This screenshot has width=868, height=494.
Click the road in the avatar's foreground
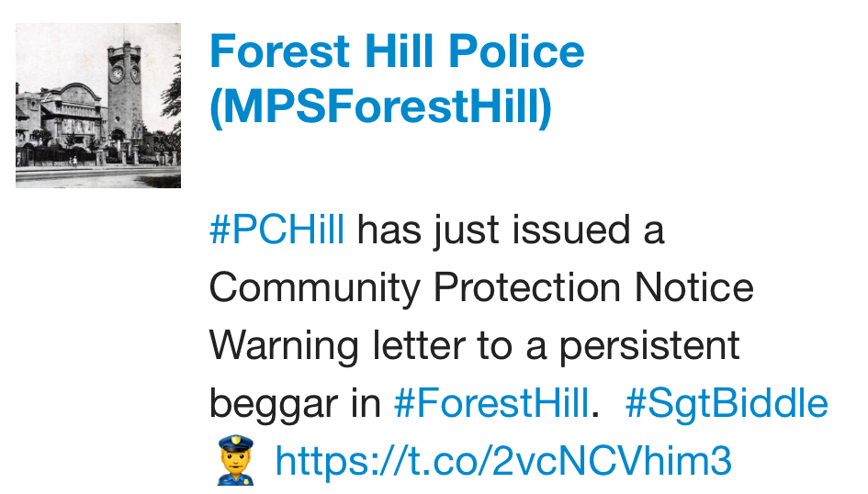[98, 176]
